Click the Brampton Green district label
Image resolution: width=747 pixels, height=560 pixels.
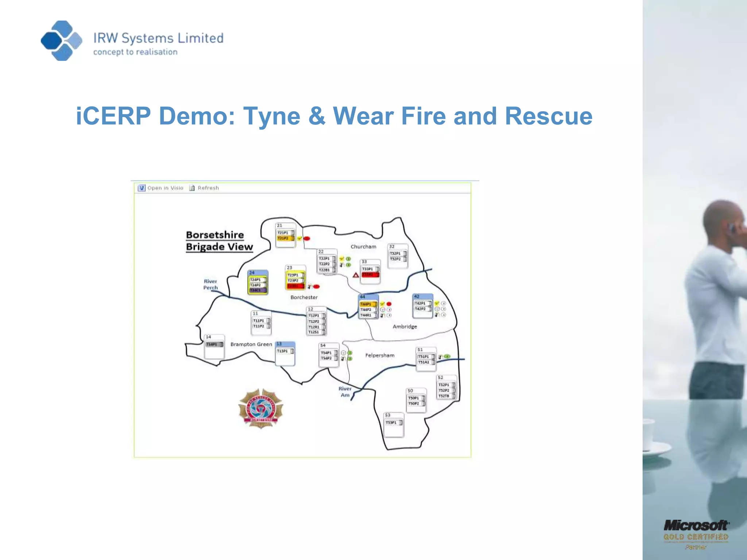[x=251, y=345]
